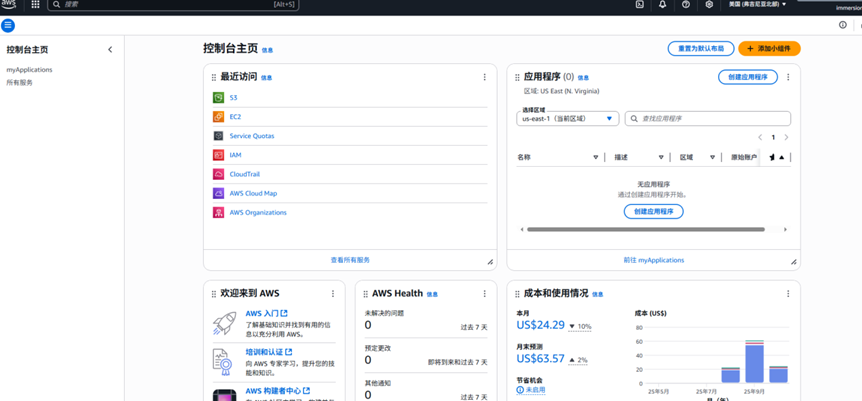Viewport: 862px width, 401px height.
Task: Open the settings gear in top bar
Action: 709,5
